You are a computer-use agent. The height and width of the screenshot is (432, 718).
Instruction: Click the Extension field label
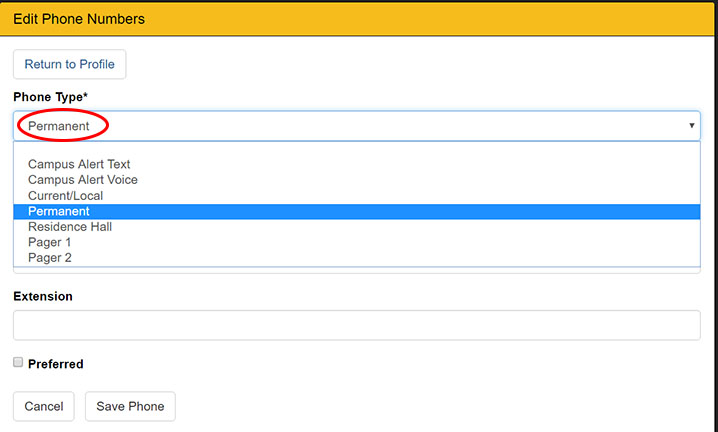pos(43,296)
